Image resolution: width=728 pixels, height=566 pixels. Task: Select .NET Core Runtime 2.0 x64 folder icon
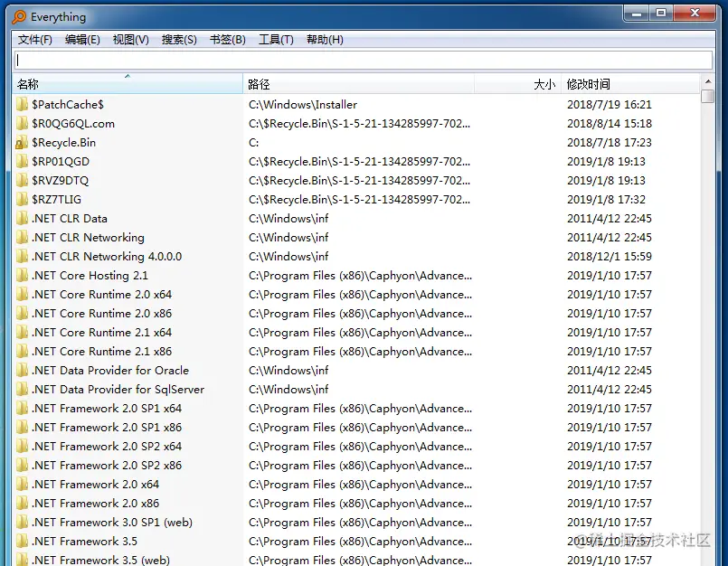point(22,295)
